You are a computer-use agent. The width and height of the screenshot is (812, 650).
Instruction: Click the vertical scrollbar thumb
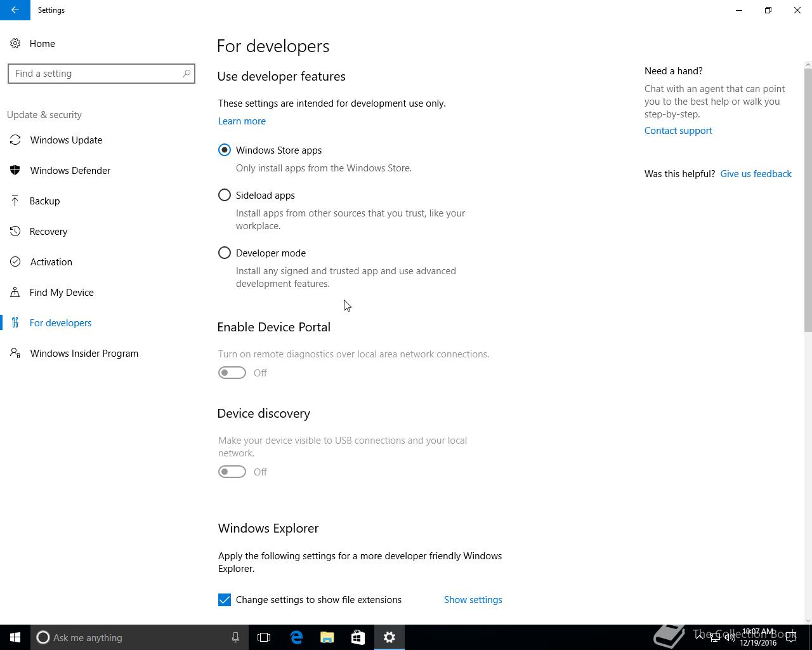click(x=808, y=200)
